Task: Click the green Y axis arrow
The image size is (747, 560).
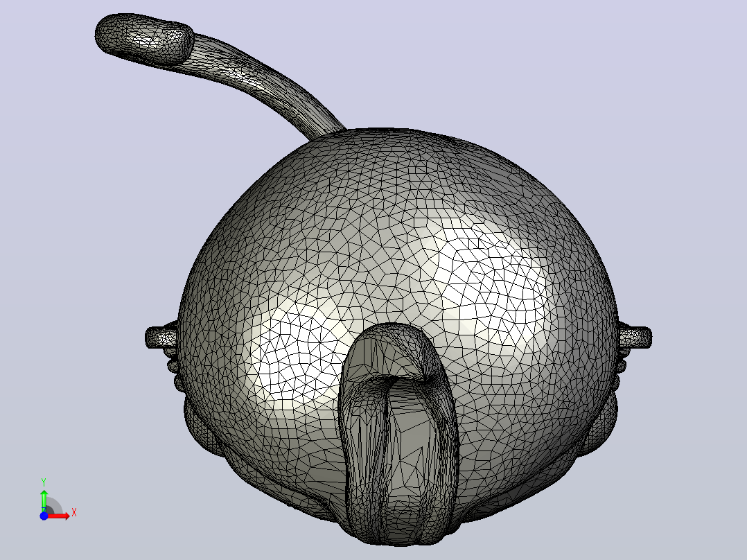Action: 44,500
